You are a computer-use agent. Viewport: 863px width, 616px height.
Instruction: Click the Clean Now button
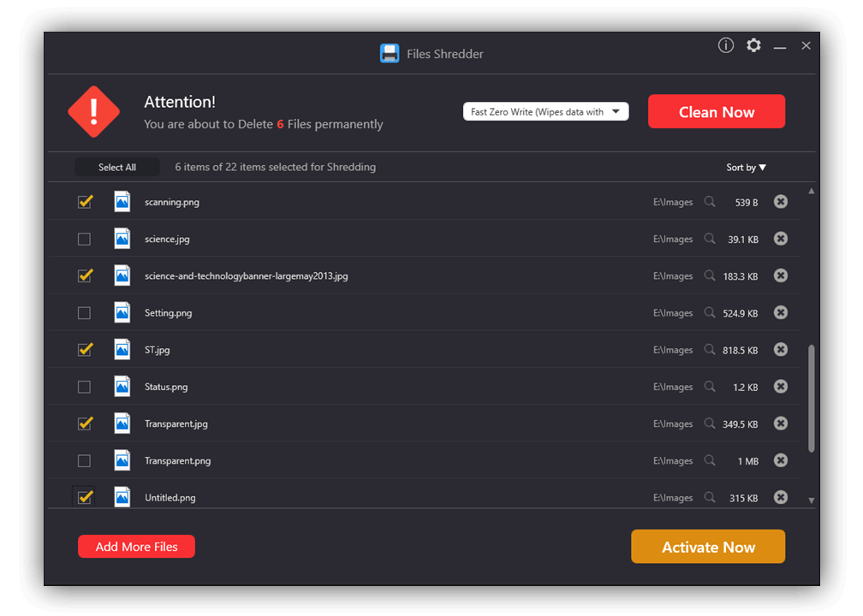[x=716, y=111]
